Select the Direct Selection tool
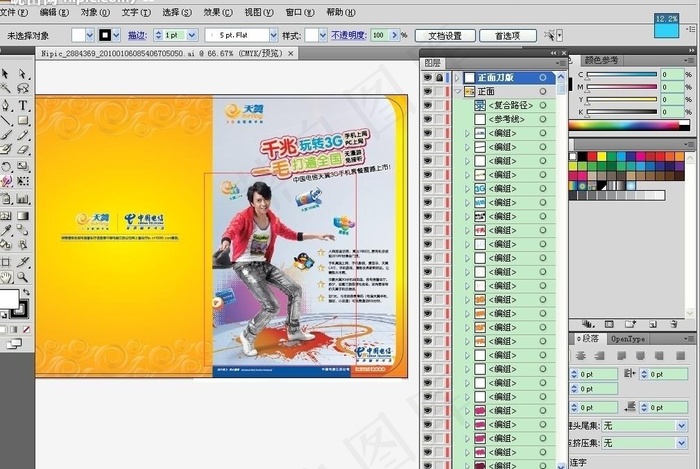 click(x=22, y=73)
